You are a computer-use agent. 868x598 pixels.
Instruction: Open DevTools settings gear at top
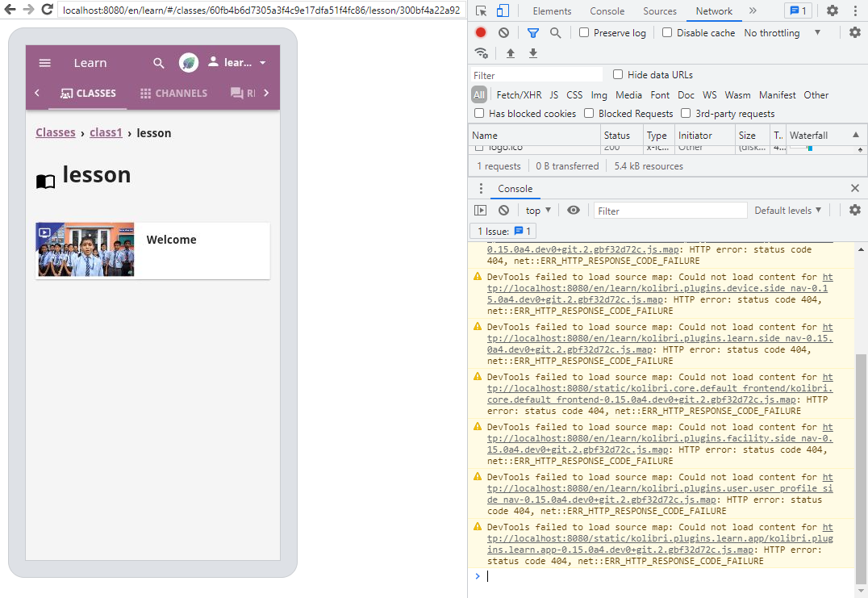pos(832,11)
